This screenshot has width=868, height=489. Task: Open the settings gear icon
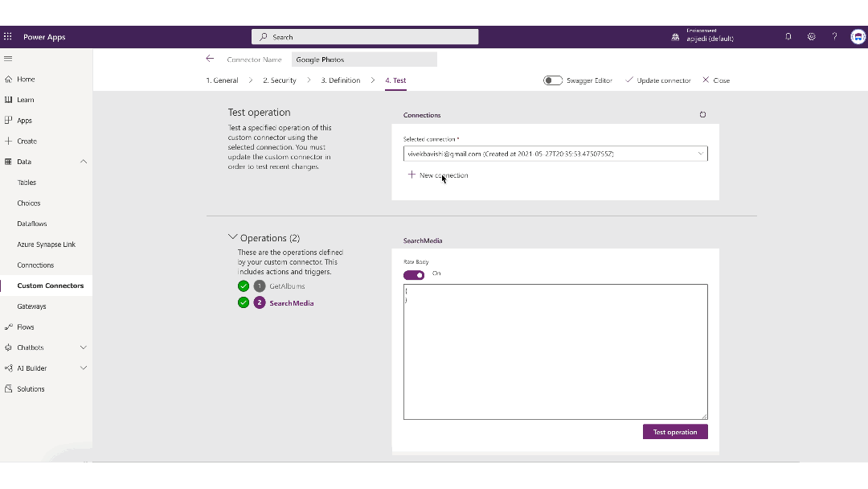[812, 37]
